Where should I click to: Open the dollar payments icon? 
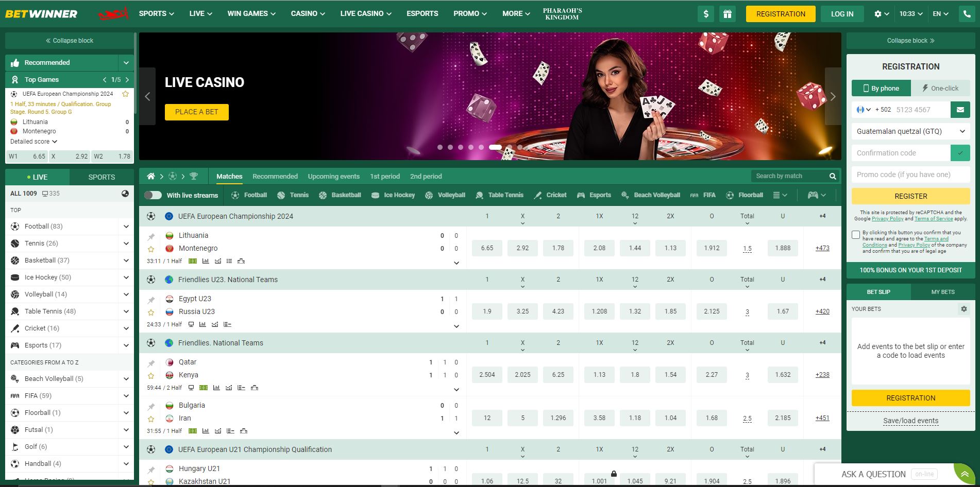(706, 14)
